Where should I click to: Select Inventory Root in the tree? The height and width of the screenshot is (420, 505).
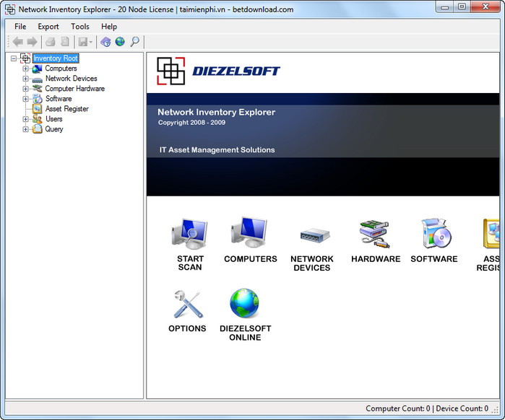click(56, 58)
